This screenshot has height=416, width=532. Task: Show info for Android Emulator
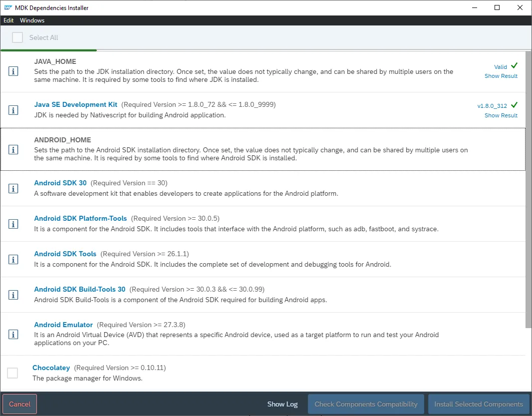click(x=13, y=334)
